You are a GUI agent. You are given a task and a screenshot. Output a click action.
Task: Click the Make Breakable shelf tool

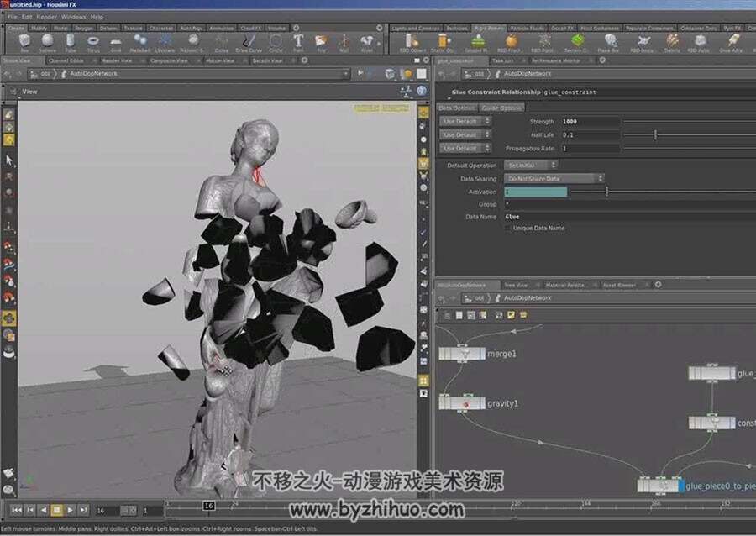609,44
